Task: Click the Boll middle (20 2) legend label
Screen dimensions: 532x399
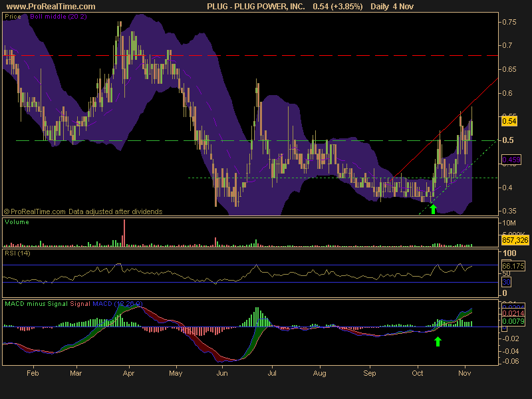Action: (59, 16)
